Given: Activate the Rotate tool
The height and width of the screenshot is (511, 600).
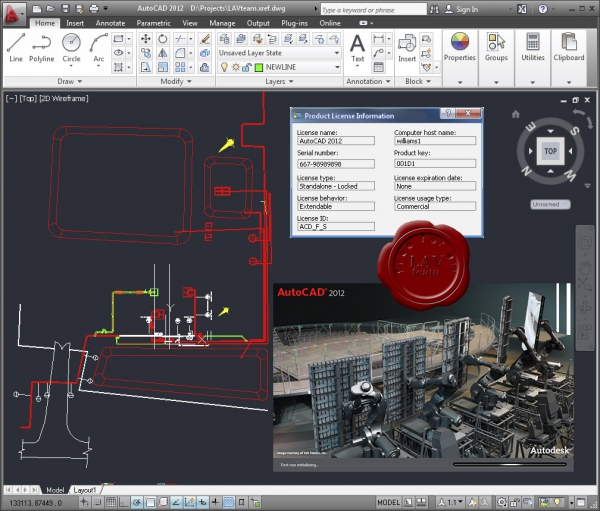Looking at the screenshot, I should point(163,39).
